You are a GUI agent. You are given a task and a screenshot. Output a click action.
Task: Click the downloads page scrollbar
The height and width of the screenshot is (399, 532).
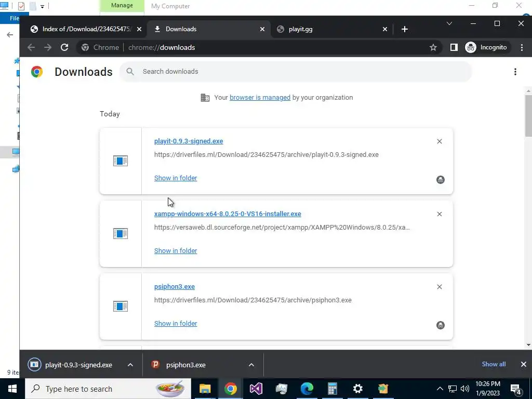528,116
